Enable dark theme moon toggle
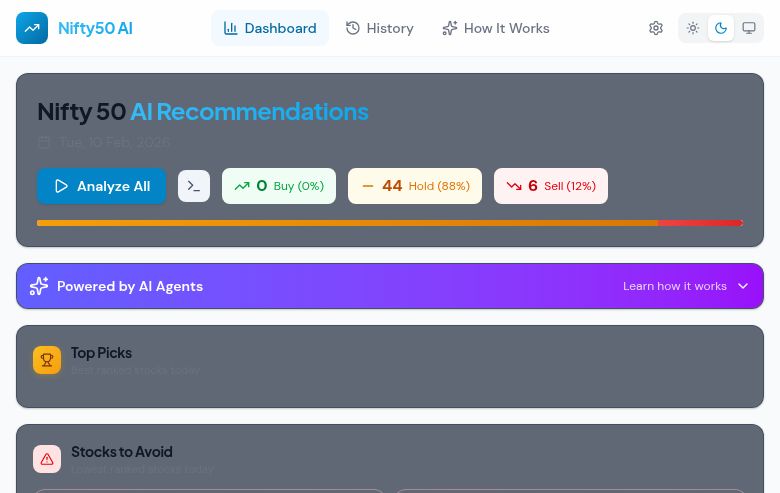 (721, 28)
